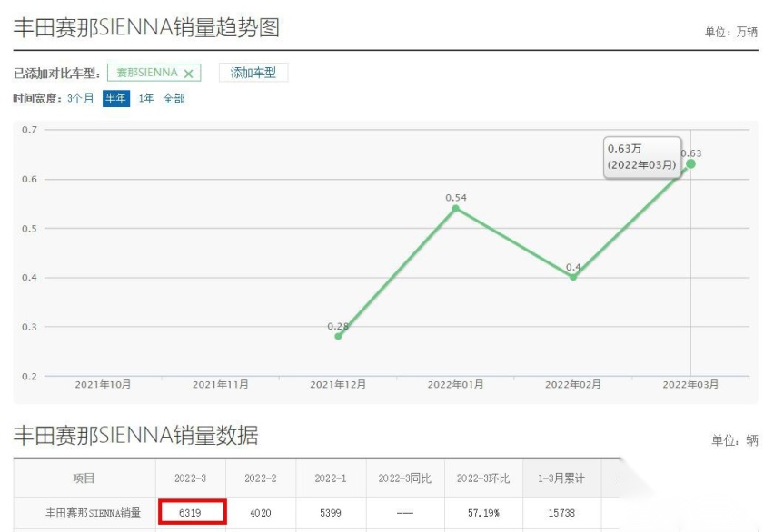Select the 半年 time range
774x532 pixels.
pyautogui.click(x=116, y=98)
